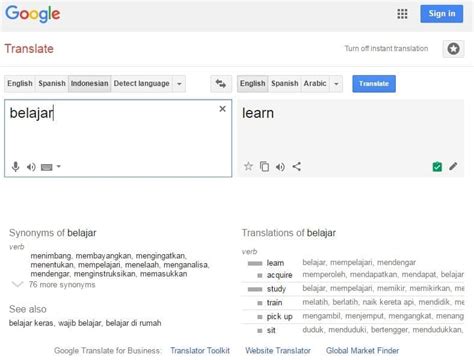Open the Website Translator link
This screenshot has width=474, height=360.
(x=278, y=351)
